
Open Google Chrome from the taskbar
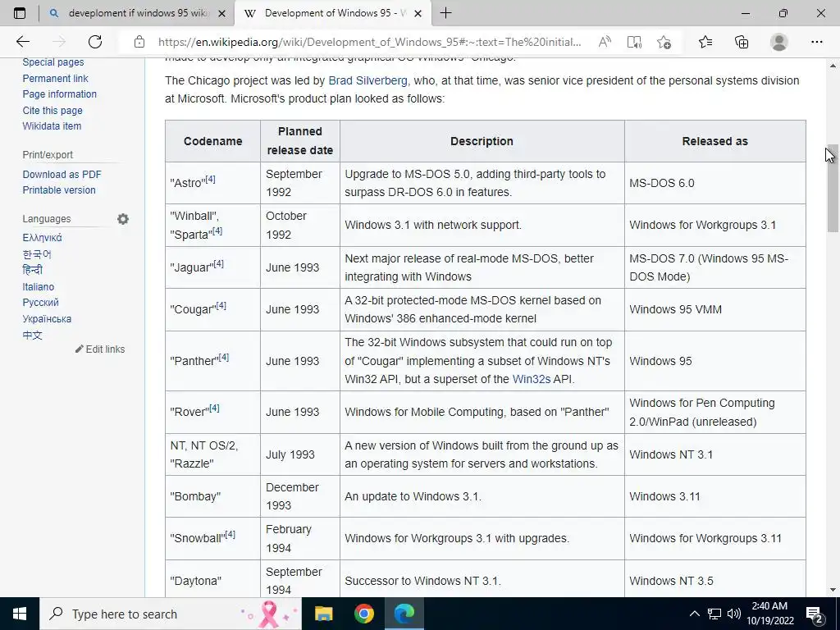coord(363,614)
